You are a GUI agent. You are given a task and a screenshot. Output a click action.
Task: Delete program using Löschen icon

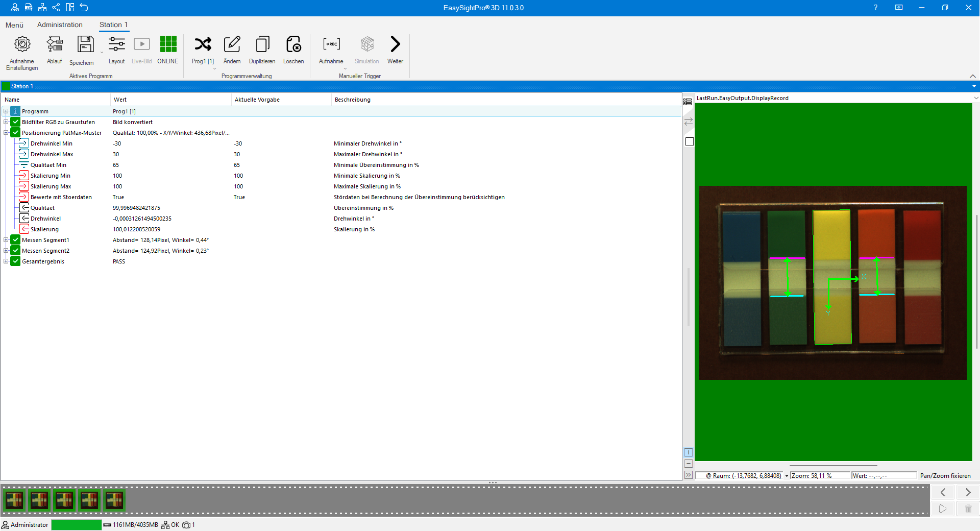(x=293, y=45)
